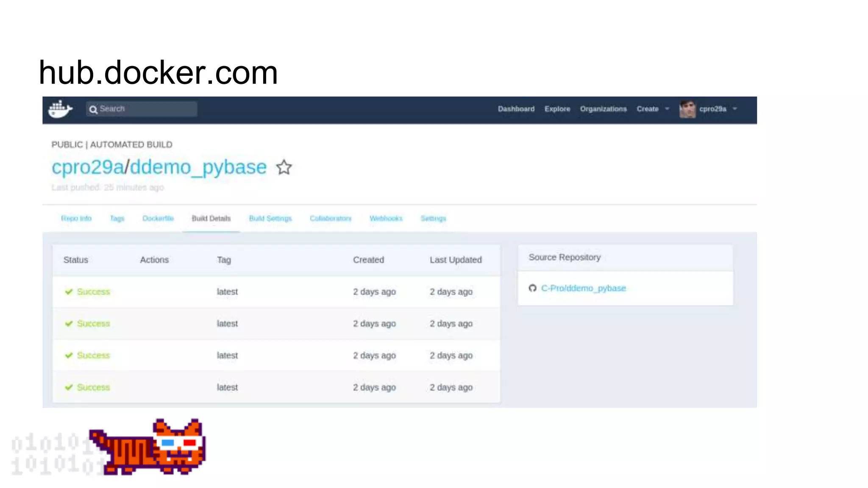Click the Created column header
Viewport: 868px width, 488px height.
tap(368, 260)
